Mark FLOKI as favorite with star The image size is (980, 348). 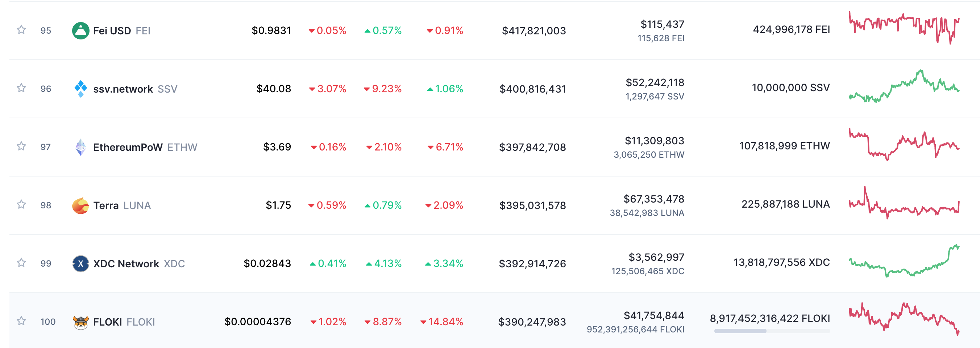click(21, 321)
